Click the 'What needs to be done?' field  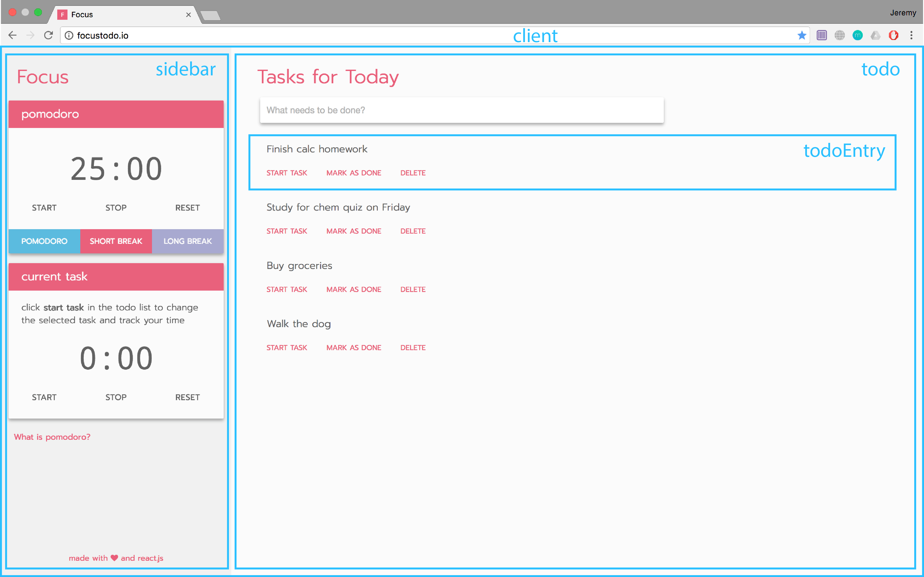point(462,110)
